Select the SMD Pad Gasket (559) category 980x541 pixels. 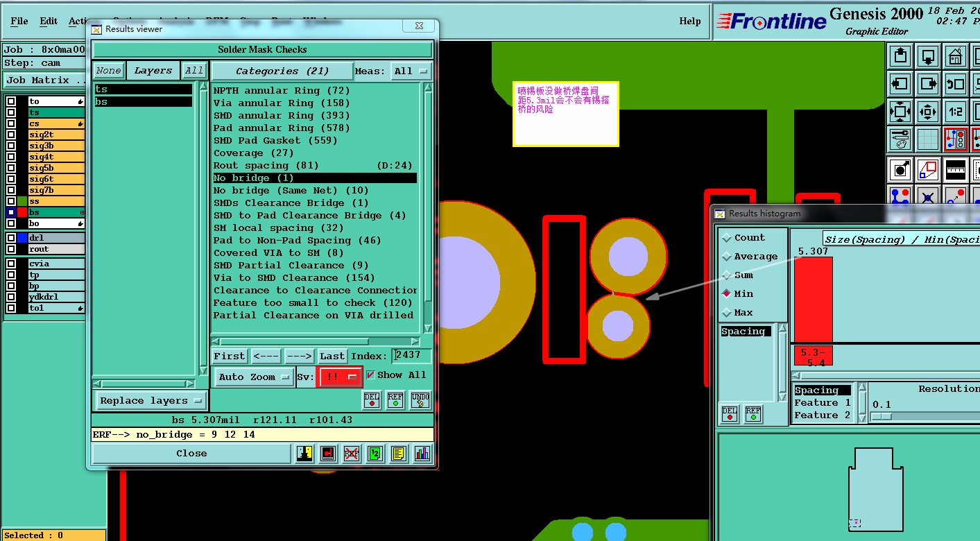(x=275, y=141)
